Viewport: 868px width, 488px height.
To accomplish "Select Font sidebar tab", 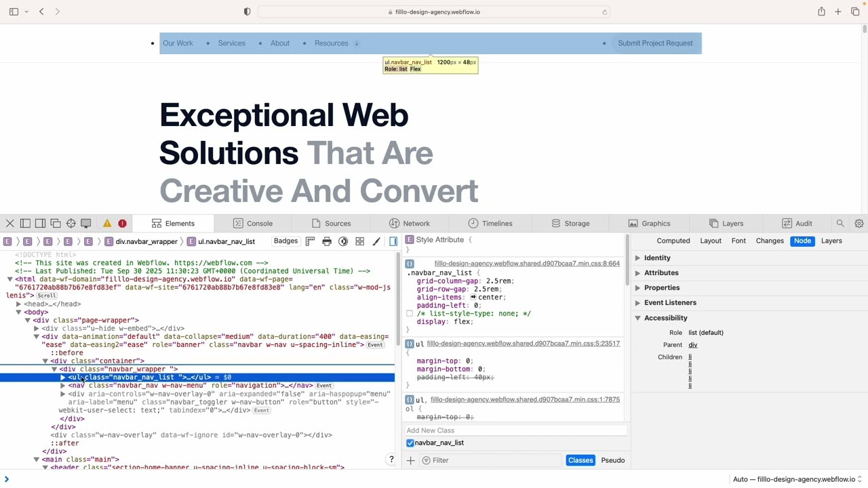I will point(738,241).
